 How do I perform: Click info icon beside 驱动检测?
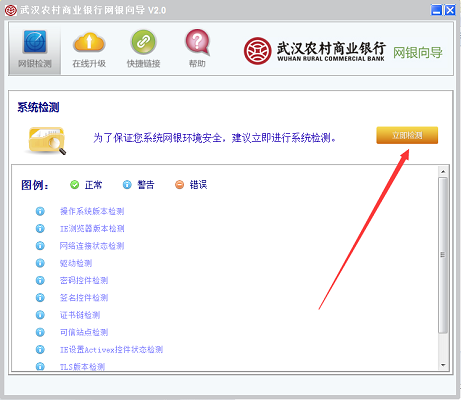coord(40,263)
